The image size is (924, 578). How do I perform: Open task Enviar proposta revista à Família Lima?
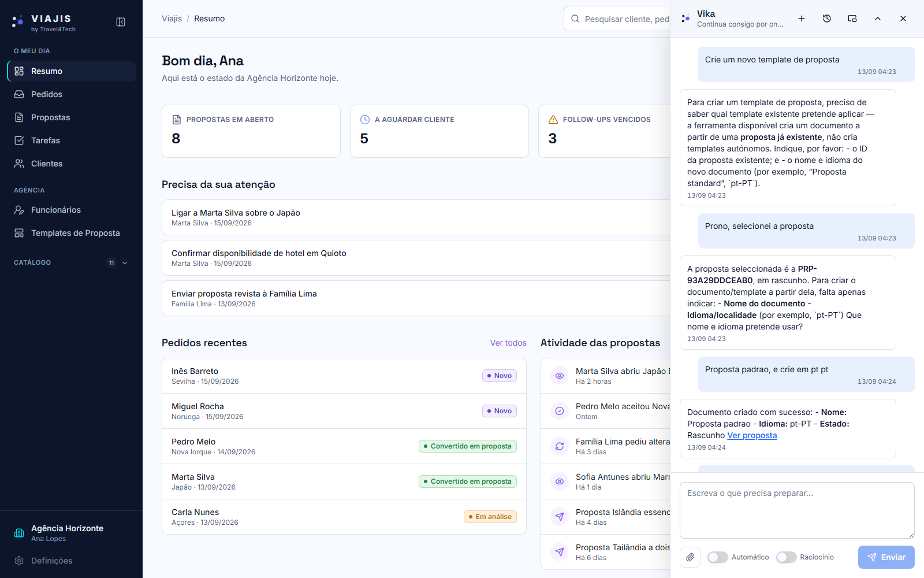(x=416, y=298)
